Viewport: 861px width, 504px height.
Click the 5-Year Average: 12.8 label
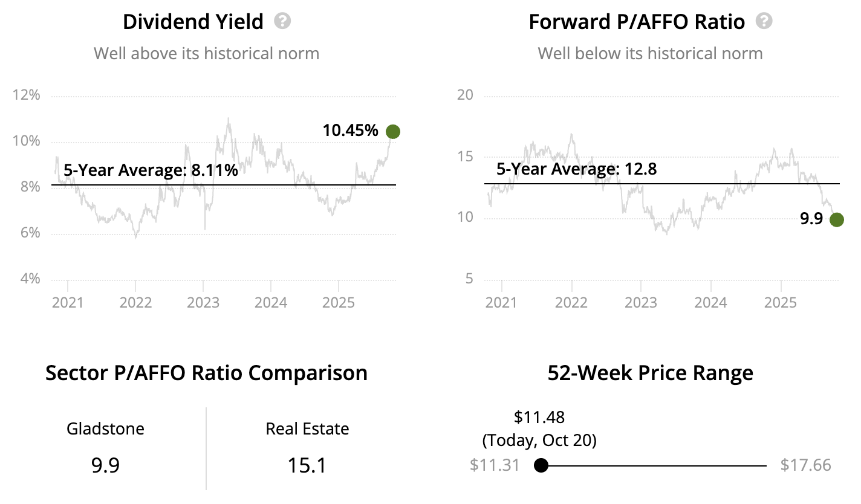[576, 169]
